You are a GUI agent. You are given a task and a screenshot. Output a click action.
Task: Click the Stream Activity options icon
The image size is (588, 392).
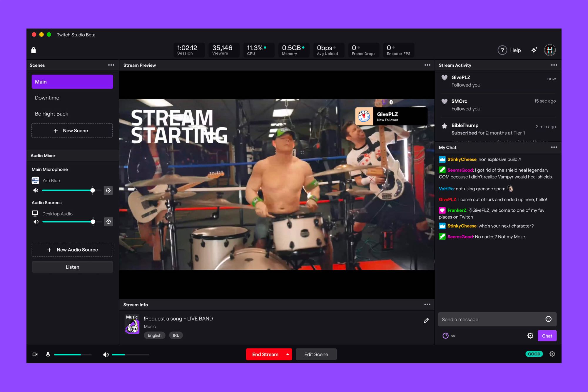pyautogui.click(x=553, y=65)
